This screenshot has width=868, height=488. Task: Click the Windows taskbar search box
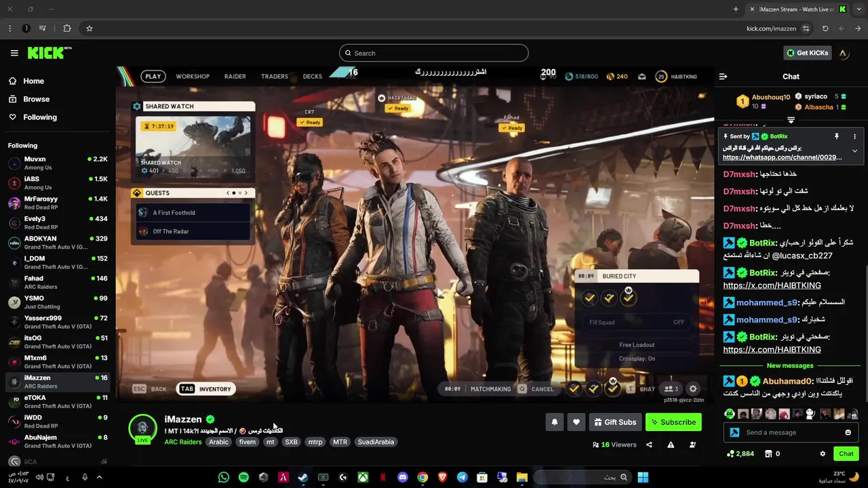click(581, 477)
